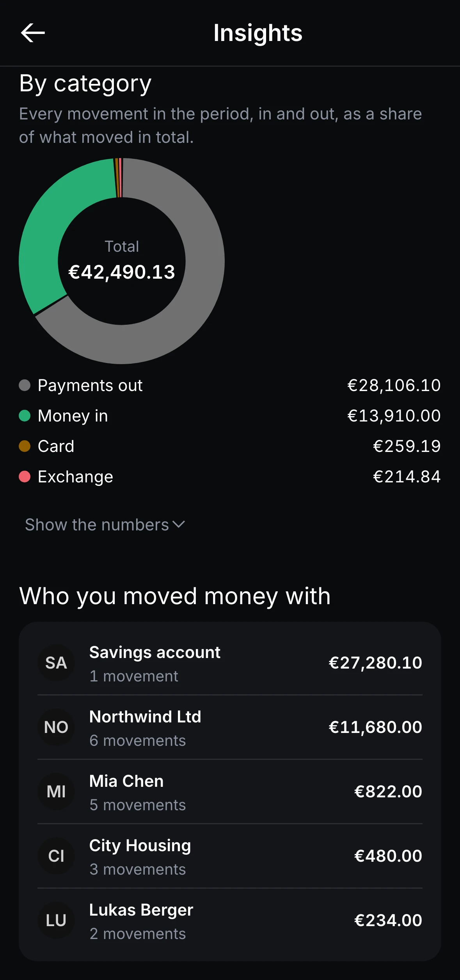Click the green Money in legend dot
The image size is (460, 980).
tap(25, 416)
